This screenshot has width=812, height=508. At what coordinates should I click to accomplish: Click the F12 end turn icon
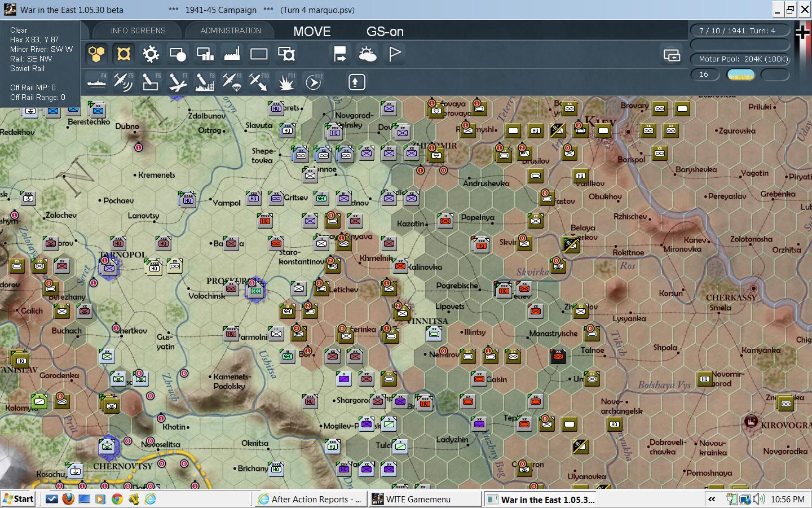(x=313, y=82)
